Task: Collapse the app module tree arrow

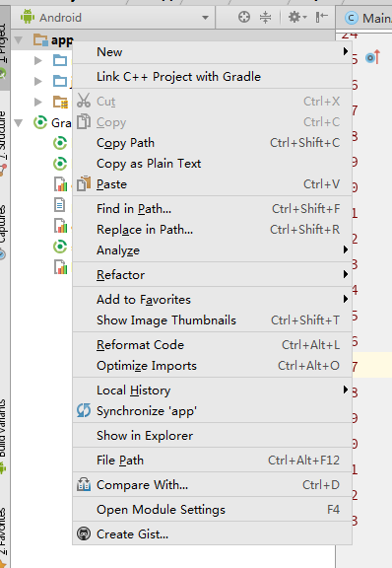Action: click(x=18, y=39)
